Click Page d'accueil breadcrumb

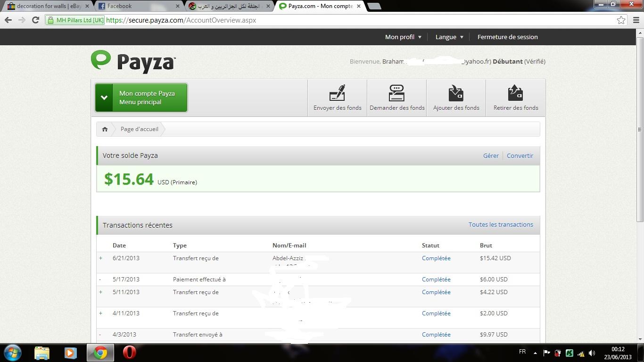coord(140,129)
